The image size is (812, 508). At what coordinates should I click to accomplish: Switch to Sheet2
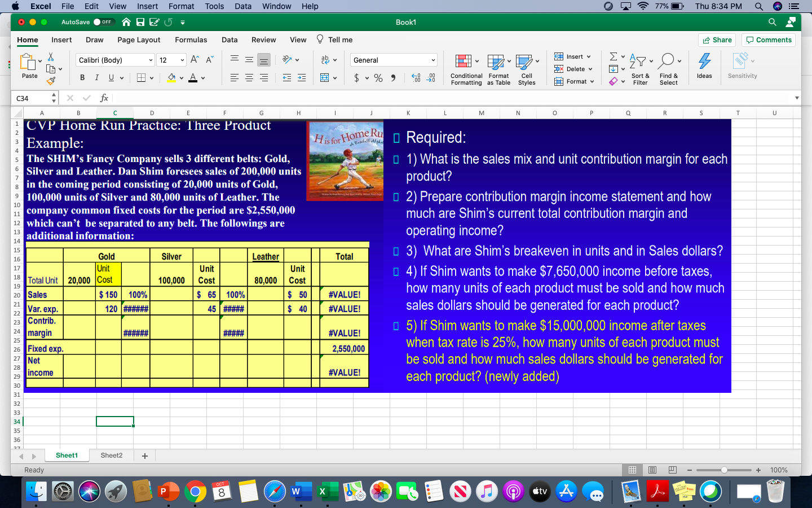[111, 455]
